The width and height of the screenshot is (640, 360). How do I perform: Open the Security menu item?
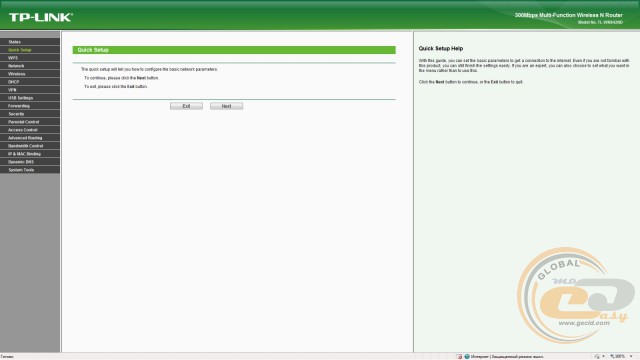[30, 114]
